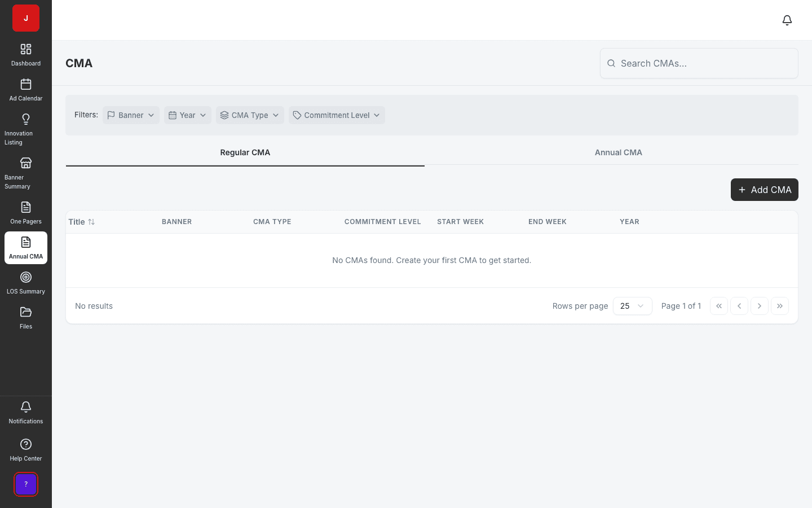This screenshot has width=812, height=508.
Task: Click the purple user avatar button
Action: [26, 484]
